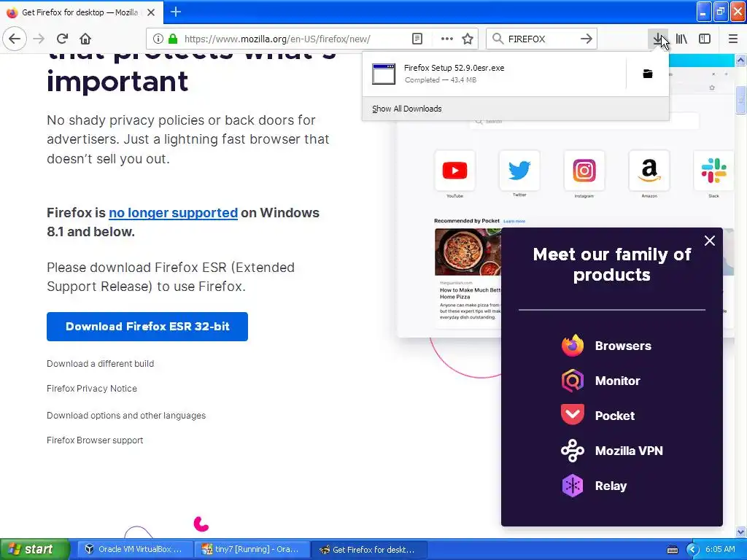The image size is (747, 560).
Task: Bookmark this page with the star
Action: click(x=468, y=39)
